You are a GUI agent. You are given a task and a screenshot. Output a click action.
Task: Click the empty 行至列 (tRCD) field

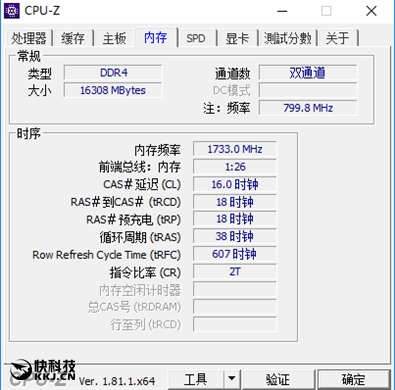point(235,324)
